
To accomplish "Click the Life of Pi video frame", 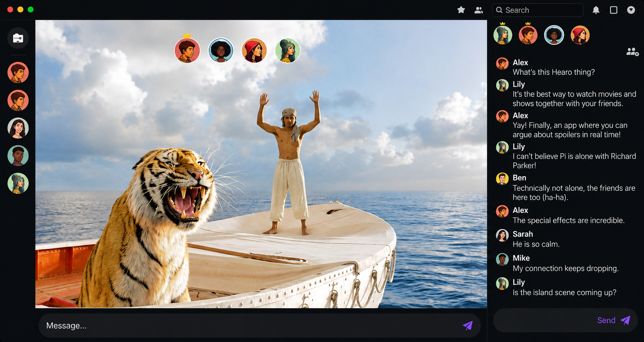I will 261,164.
